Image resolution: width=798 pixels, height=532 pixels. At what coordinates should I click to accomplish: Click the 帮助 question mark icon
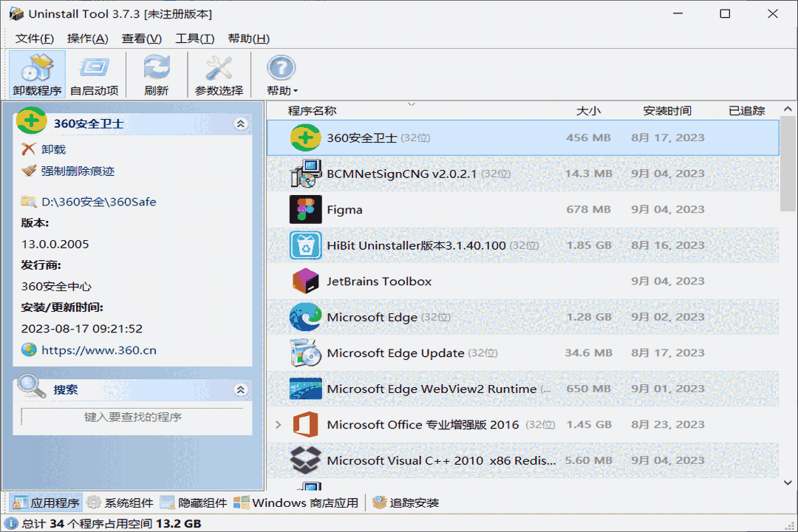(281, 68)
